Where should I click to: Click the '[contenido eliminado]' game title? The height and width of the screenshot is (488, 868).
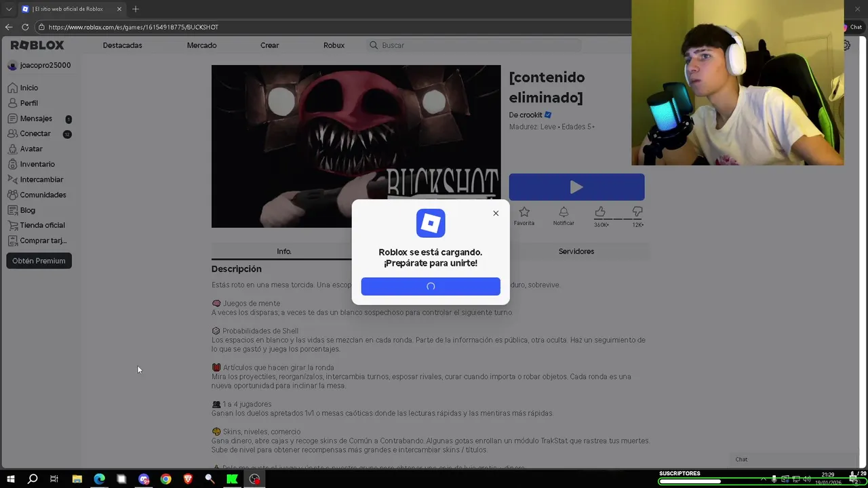click(547, 87)
